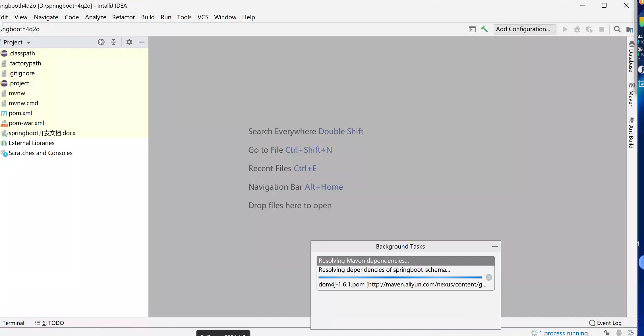
Task: Click the lock icon in status bar
Action: tap(607, 333)
